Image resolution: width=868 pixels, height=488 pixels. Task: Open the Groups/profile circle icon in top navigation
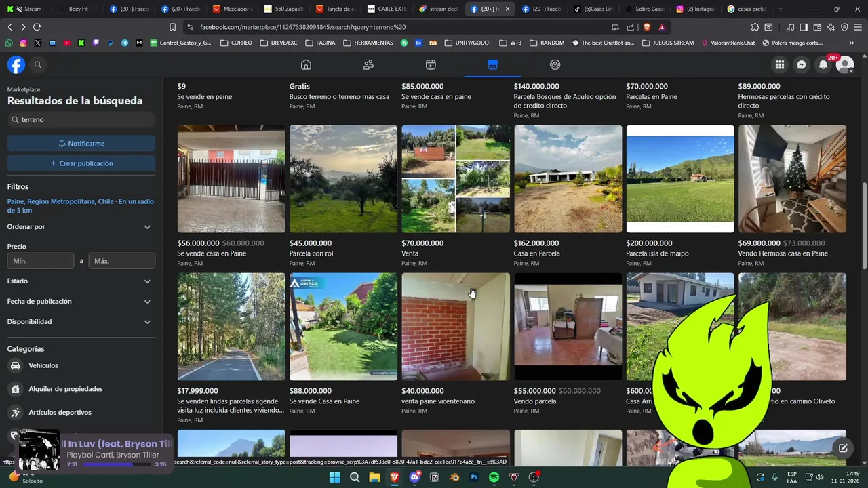coord(555,64)
